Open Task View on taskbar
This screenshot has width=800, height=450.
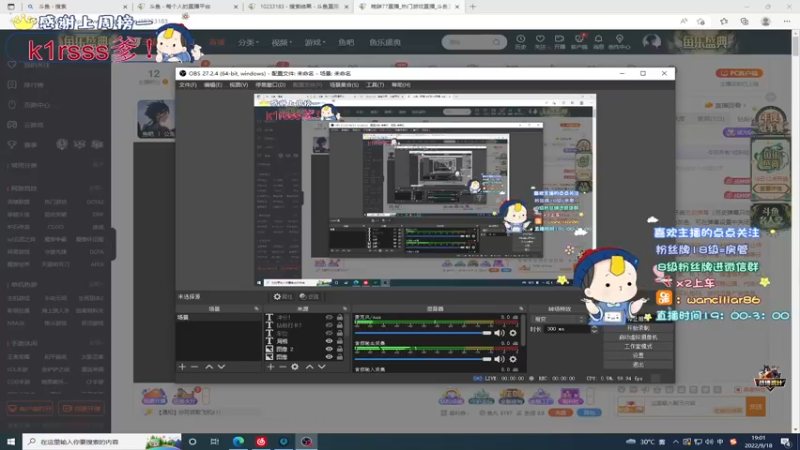(215, 441)
